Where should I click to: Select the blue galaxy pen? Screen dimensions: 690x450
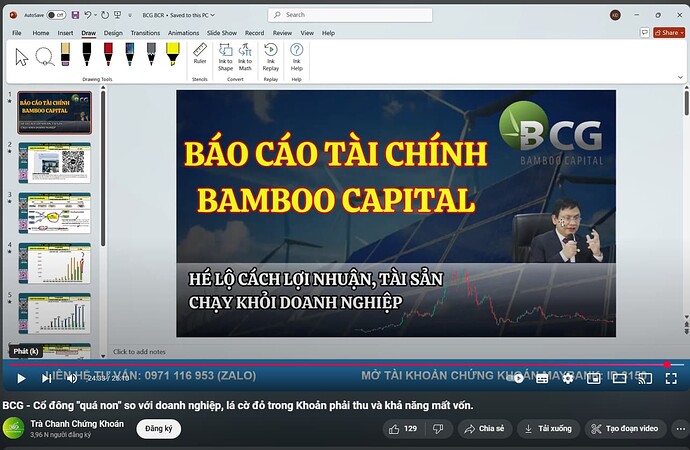click(x=130, y=54)
